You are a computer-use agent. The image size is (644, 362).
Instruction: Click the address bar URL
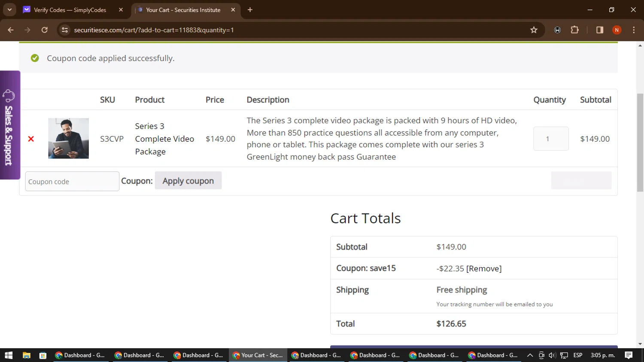pos(154,30)
